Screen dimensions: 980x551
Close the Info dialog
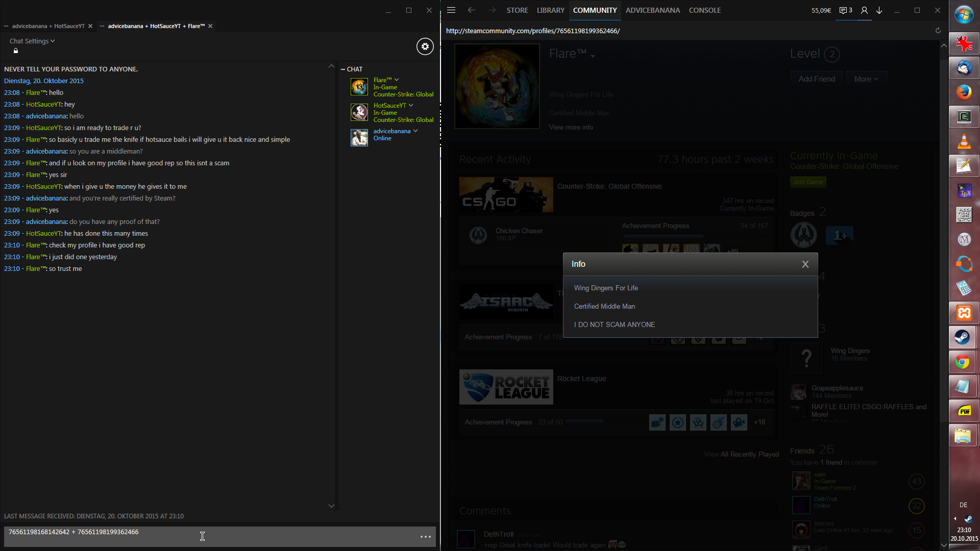(805, 264)
